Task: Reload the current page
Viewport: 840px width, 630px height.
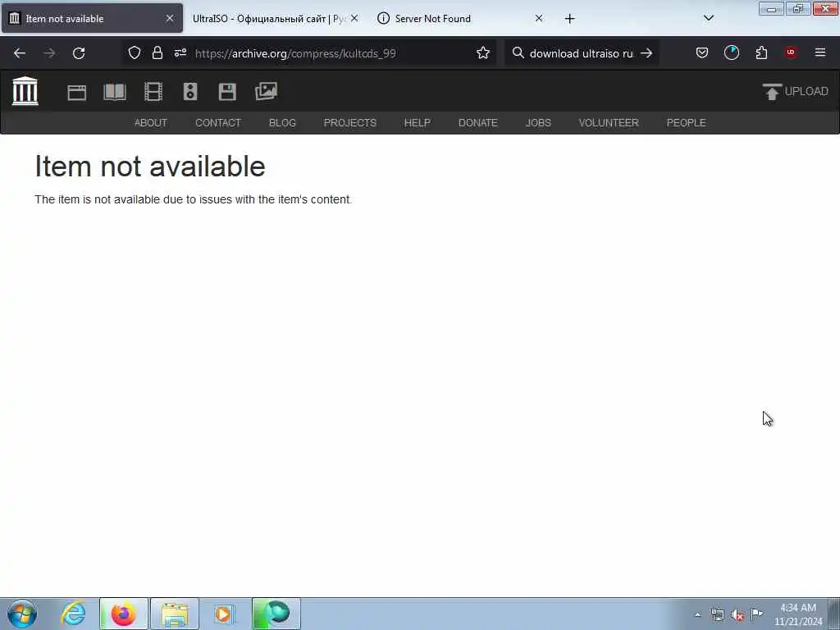Action: pyautogui.click(x=79, y=53)
